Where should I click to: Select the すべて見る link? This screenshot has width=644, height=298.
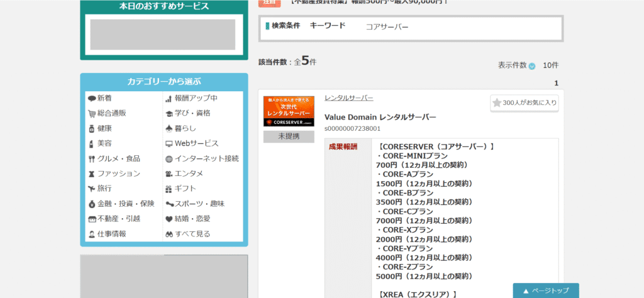coord(192,234)
